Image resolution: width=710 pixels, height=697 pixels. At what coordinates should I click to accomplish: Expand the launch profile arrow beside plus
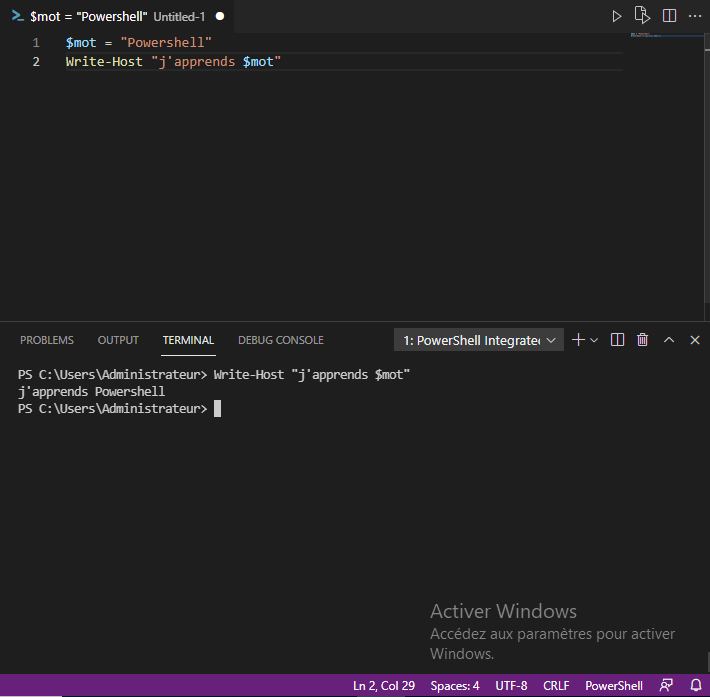pos(594,340)
